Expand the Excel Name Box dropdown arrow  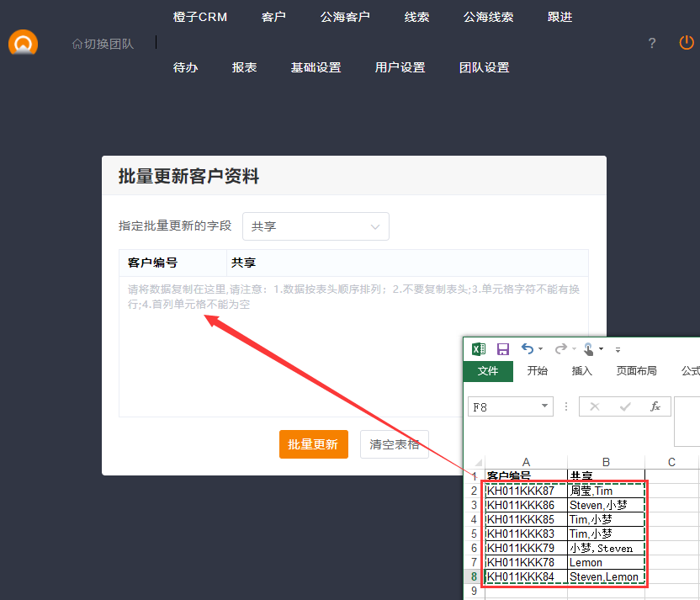point(544,406)
